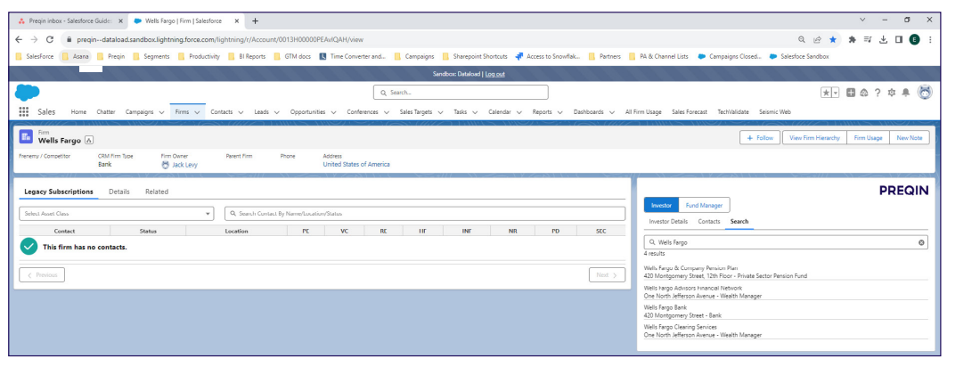Image resolution: width=980 pixels, height=367 pixels.
Task: Go back using browser back arrow
Action: coord(19,39)
